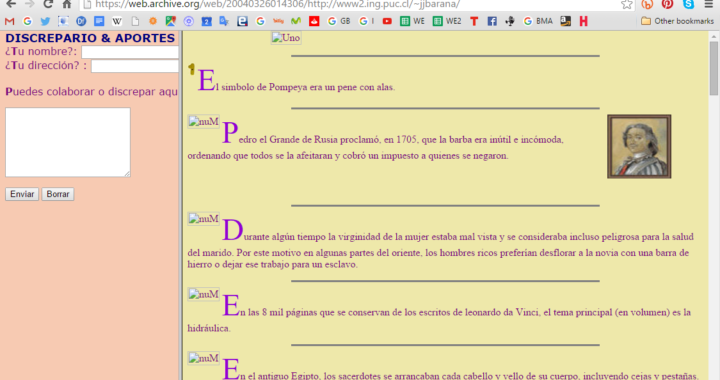
Task: Open the blank page bookmark
Action: (135, 21)
